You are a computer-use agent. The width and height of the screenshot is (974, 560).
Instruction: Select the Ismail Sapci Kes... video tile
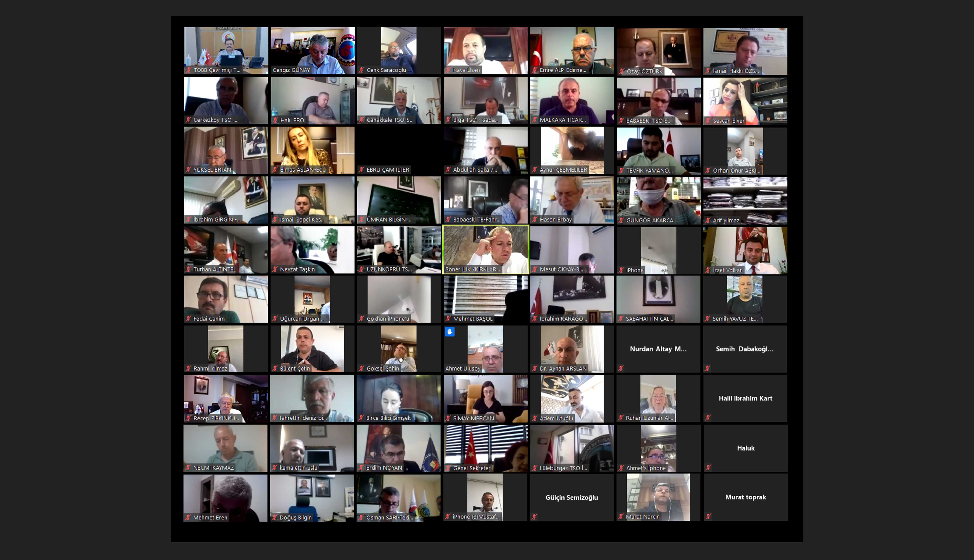coord(312,200)
